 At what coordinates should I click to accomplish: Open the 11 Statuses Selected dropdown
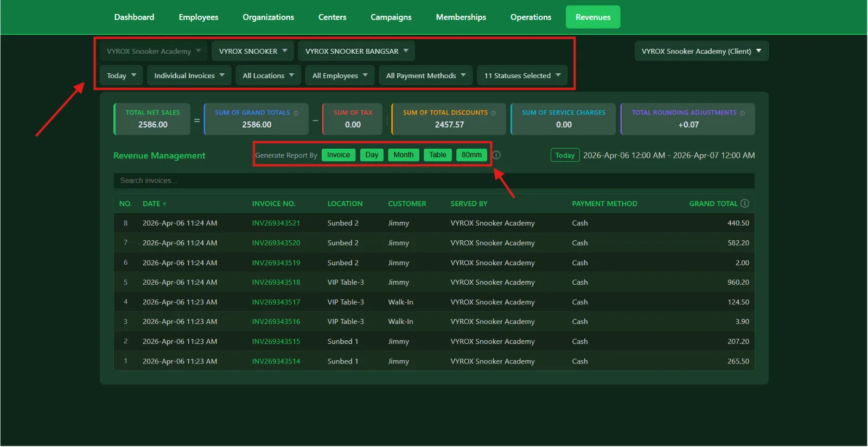click(522, 75)
